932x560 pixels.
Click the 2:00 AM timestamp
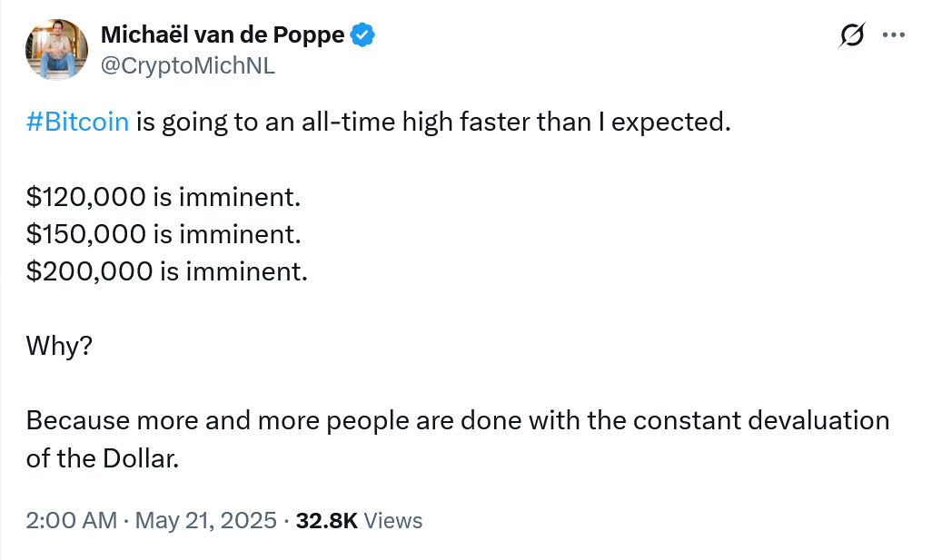72,520
